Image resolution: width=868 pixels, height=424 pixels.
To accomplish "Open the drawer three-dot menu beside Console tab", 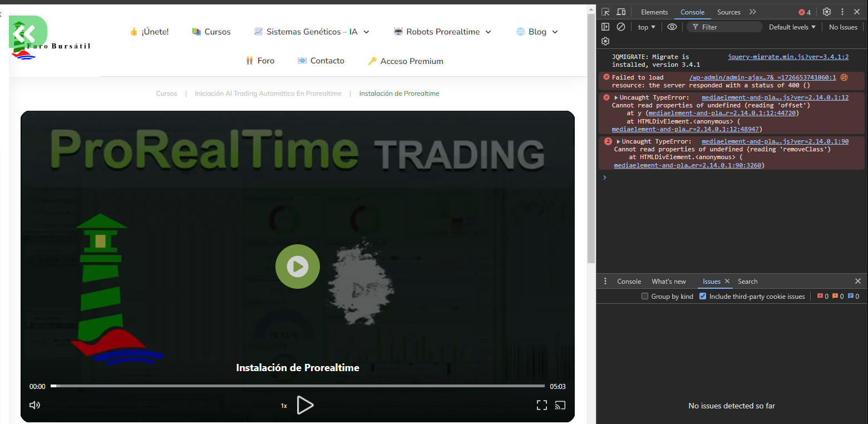I will click(605, 281).
